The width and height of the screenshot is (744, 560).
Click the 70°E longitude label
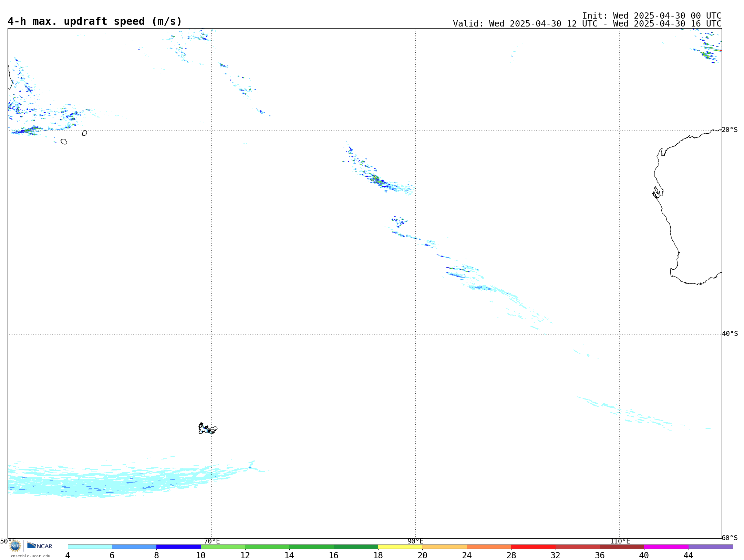[x=212, y=541]
